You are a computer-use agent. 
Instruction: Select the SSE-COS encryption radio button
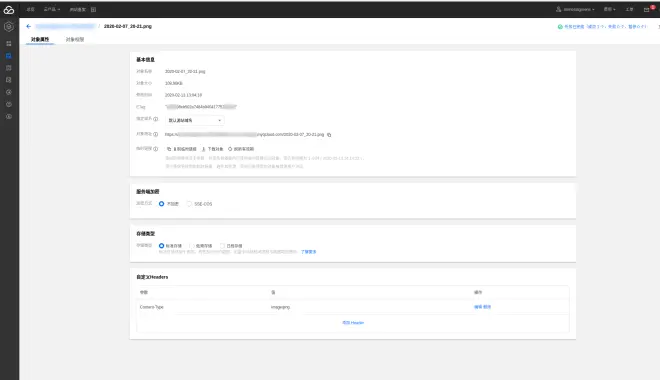pos(189,204)
